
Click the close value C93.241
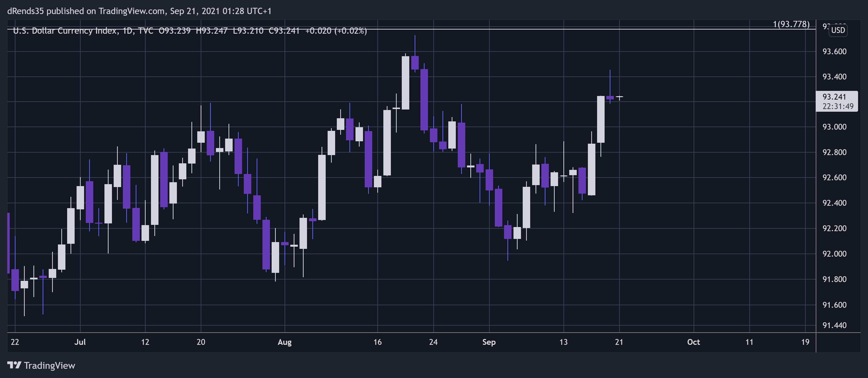(x=284, y=31)
